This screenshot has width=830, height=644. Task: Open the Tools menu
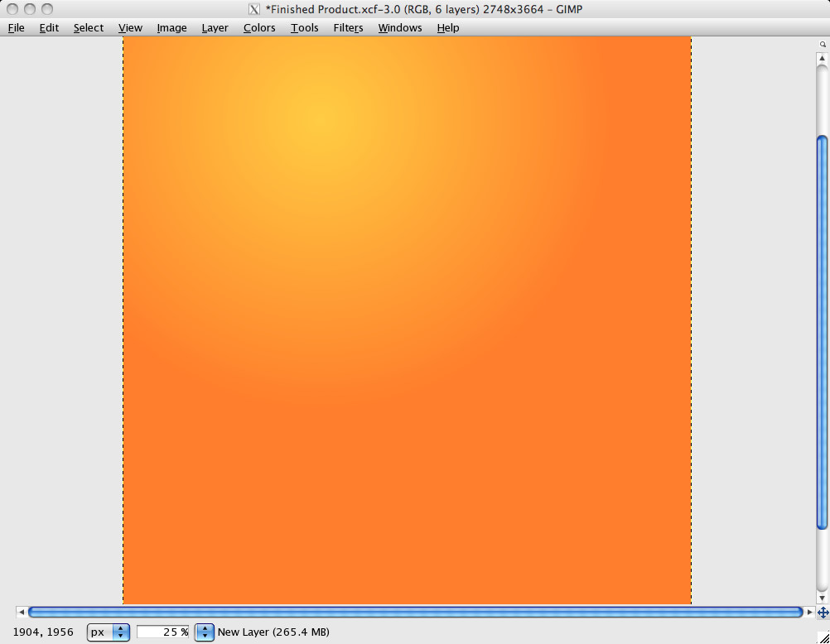tap(304, 27)
